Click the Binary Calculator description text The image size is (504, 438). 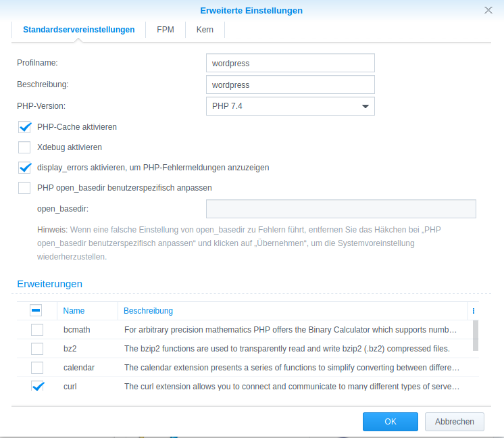pos(291,330)
